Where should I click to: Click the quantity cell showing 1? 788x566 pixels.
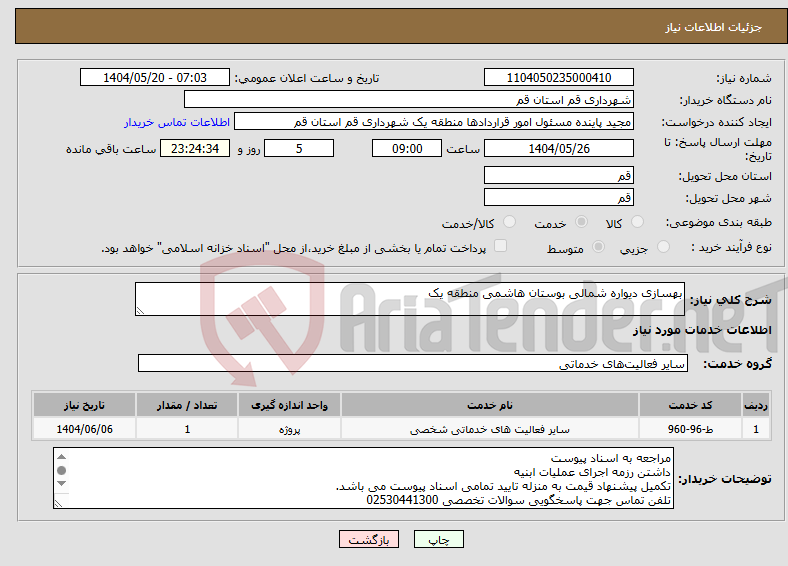[187, 429]
